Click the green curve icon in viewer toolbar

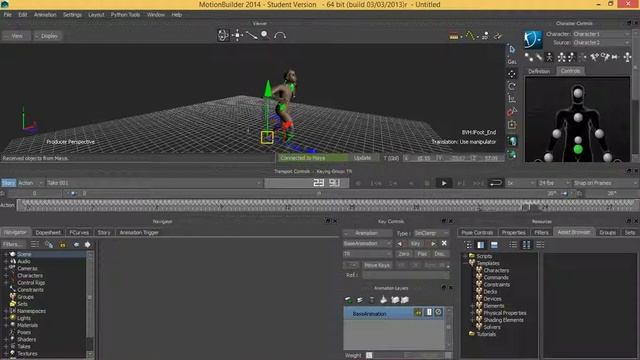pyautogui.click(x=471, y=36)
